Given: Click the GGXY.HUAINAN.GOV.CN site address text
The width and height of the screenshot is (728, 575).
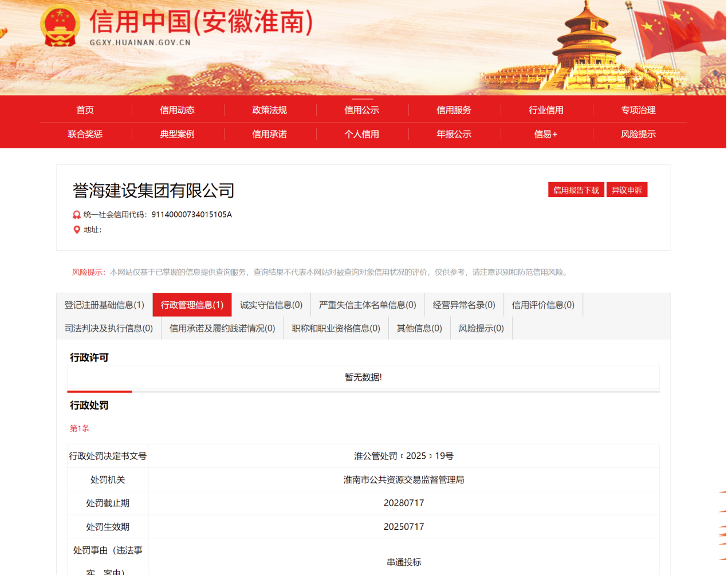Looking at the screenshot, I should pyautogui.click(x=140, y=42).
